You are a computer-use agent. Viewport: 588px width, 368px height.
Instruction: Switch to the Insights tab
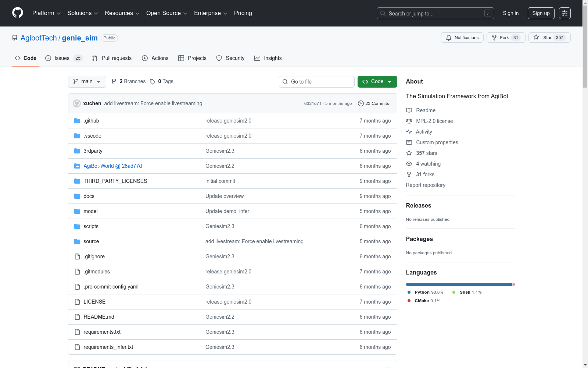[x=268, y=58]
